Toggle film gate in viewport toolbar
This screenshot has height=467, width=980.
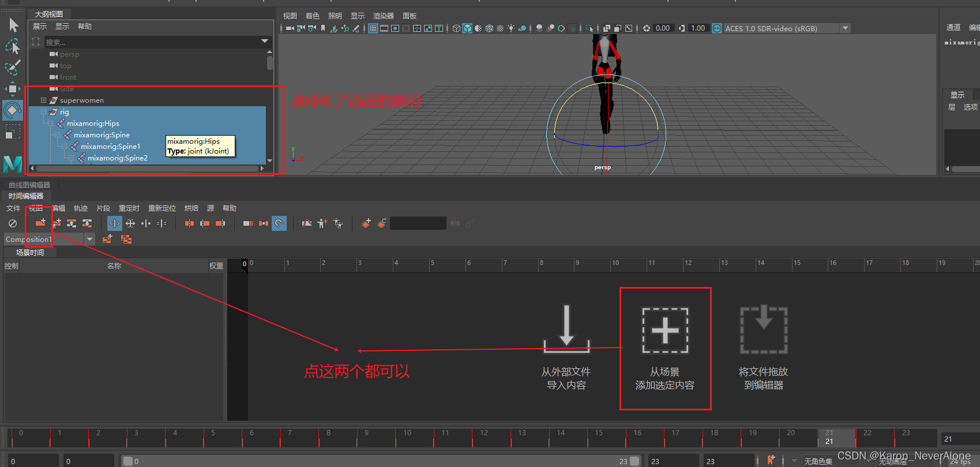click(x=384, y=28)
